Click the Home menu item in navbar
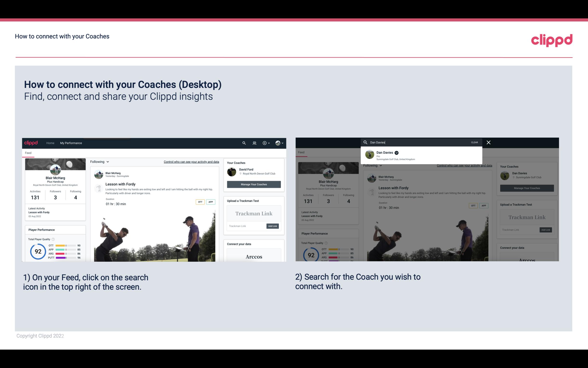 pos(50,143)
